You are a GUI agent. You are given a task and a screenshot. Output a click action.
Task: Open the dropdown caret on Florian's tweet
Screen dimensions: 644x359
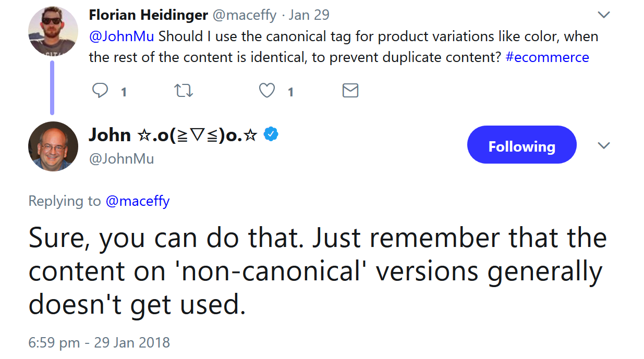[603, 15]
